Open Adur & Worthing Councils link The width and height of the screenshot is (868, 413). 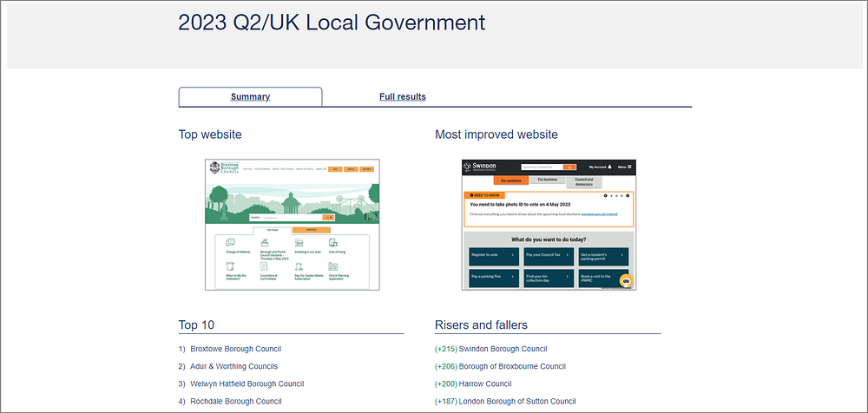(234, 366)
